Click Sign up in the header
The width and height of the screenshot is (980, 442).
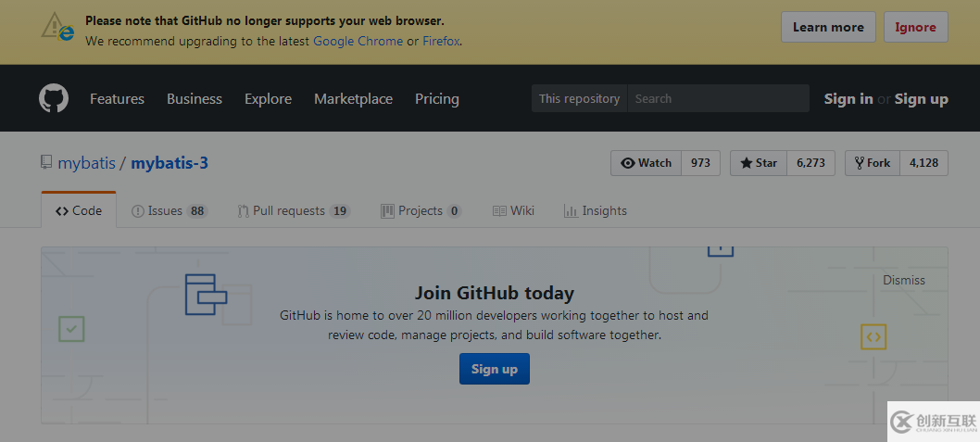pos(922,99)
